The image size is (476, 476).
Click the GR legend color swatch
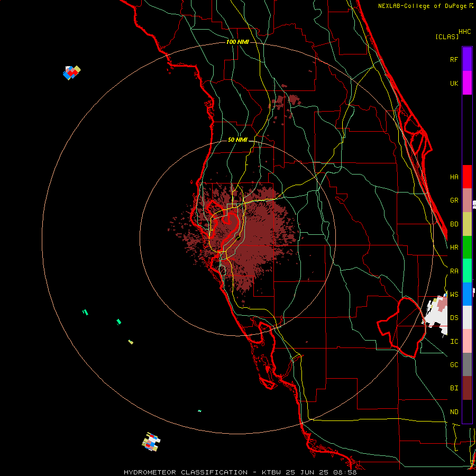click(467, 200)
